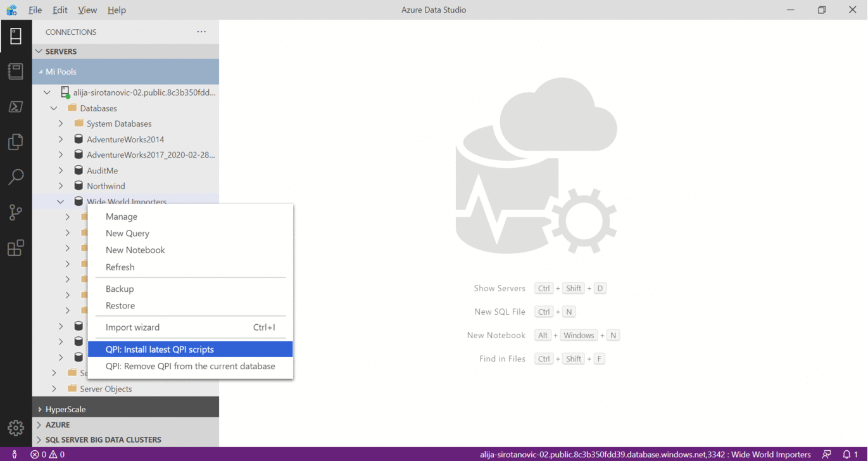This screenshot has width=868, height=461.
Task: Click the Databases folder icon
Action: 72,108
